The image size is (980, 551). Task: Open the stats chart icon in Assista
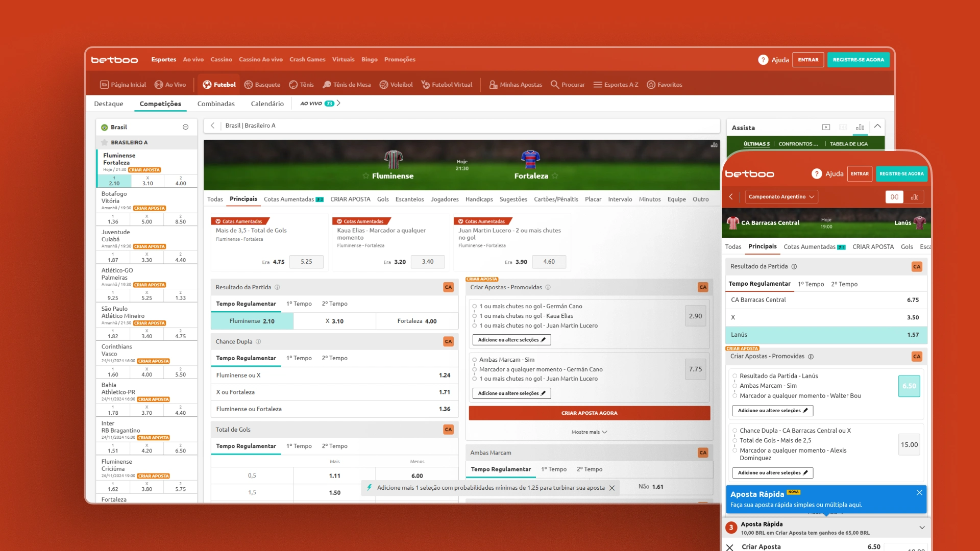[x=860, y=128]
